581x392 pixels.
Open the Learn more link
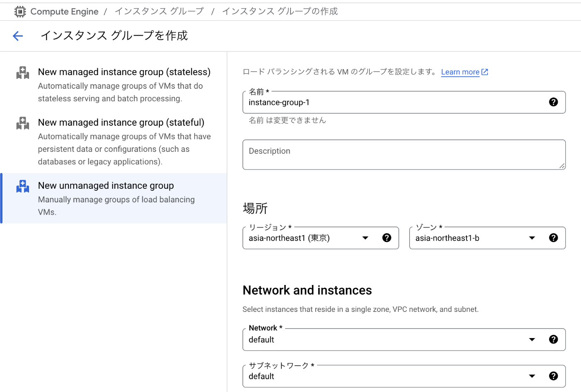tap(460, 72)
